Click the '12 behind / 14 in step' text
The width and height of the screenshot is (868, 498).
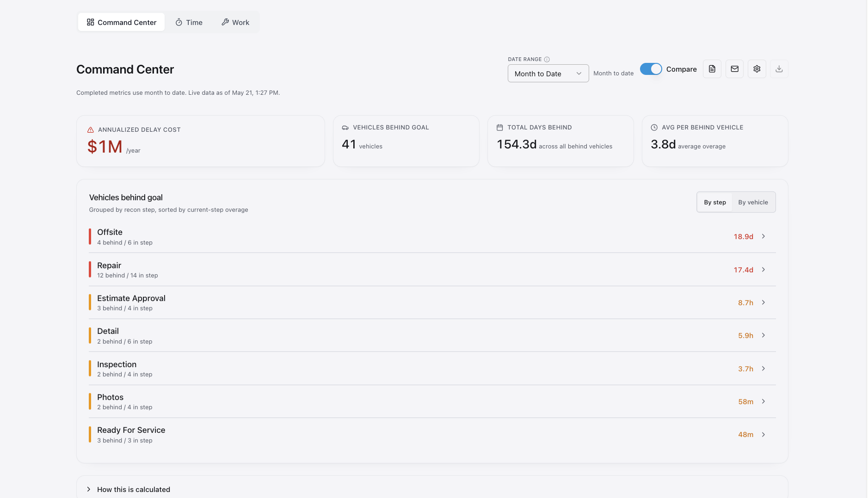[x=128, y=275]
